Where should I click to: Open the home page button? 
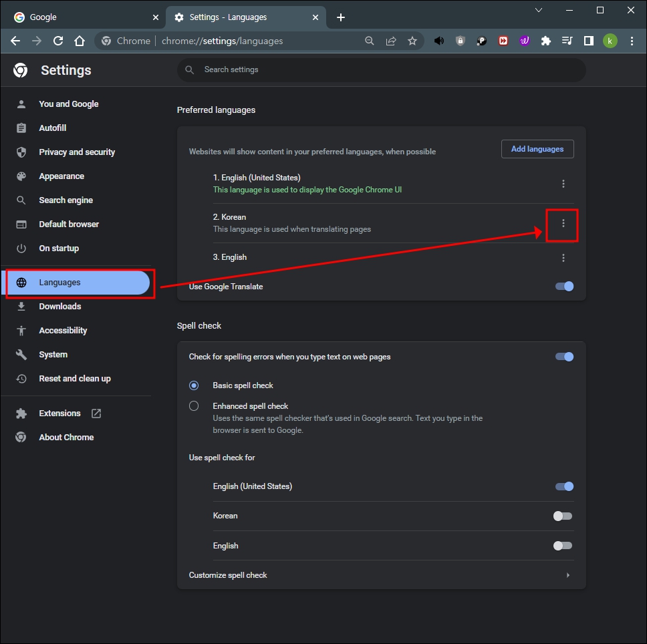(80, 41)
